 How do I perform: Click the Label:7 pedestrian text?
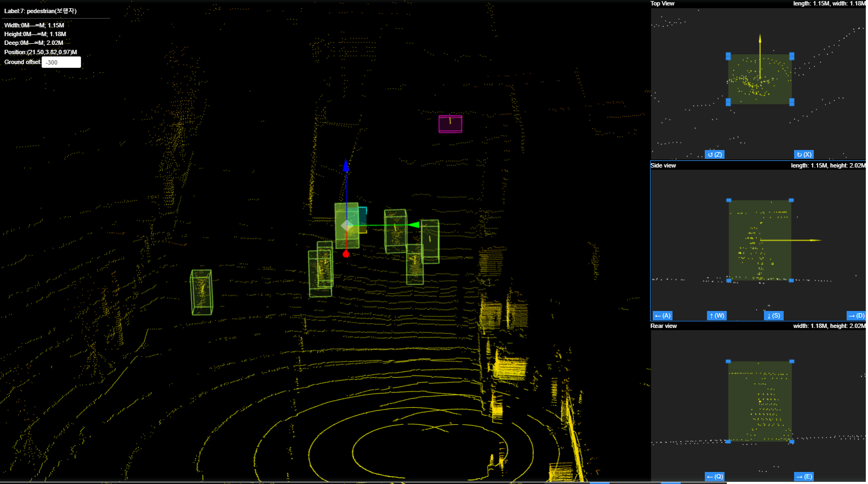click(41, 11)
